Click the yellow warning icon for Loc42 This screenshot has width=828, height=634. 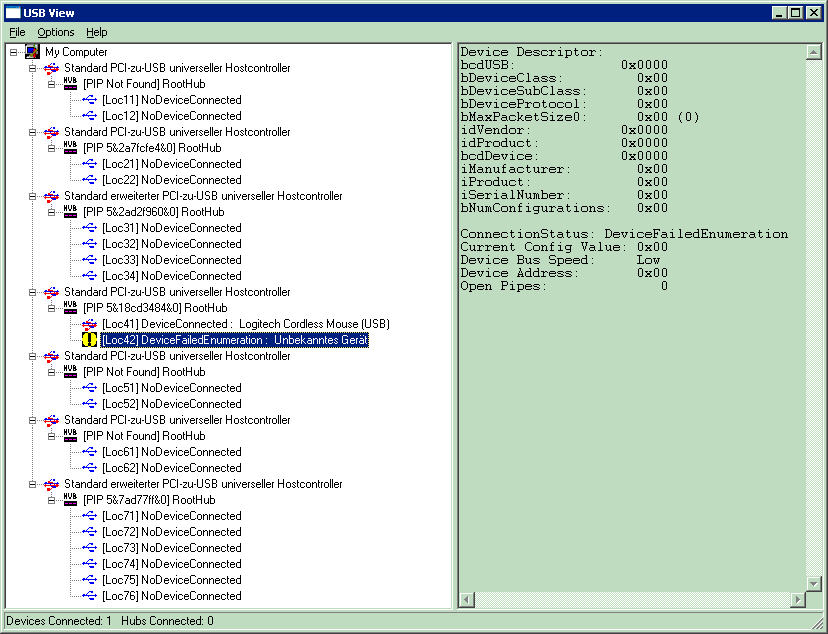point(90,340)
